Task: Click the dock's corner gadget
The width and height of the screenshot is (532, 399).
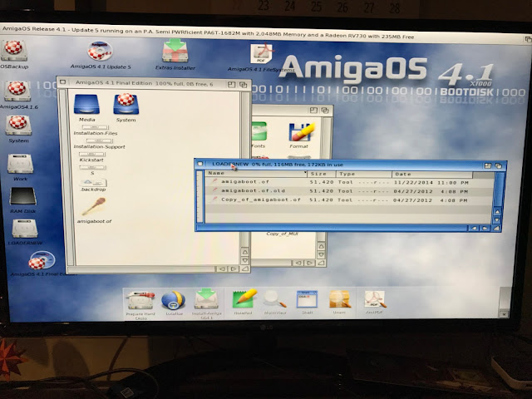Action: pyautogui.click(x=505, y=314)
